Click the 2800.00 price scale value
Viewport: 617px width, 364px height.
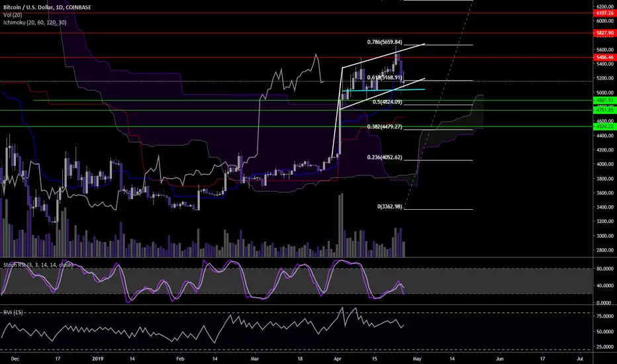click(605, 250)
